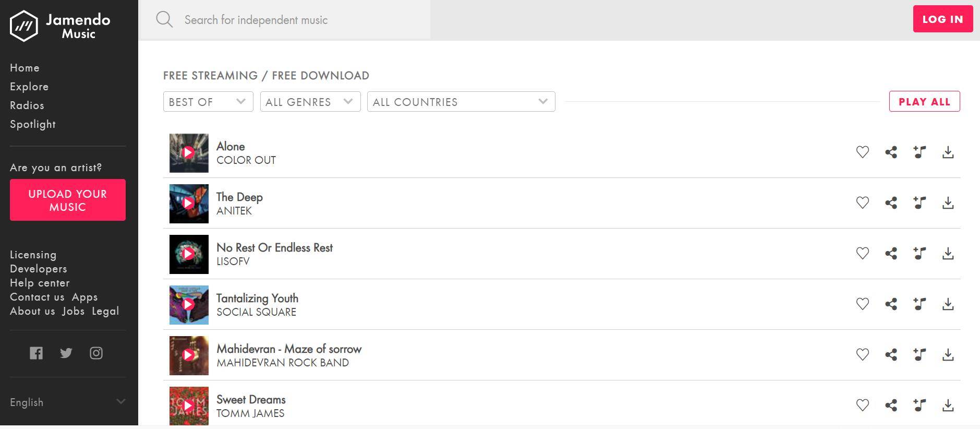Open the Apps link
Viewport: 980px width, 429px height.
click(x=84, y=297)
